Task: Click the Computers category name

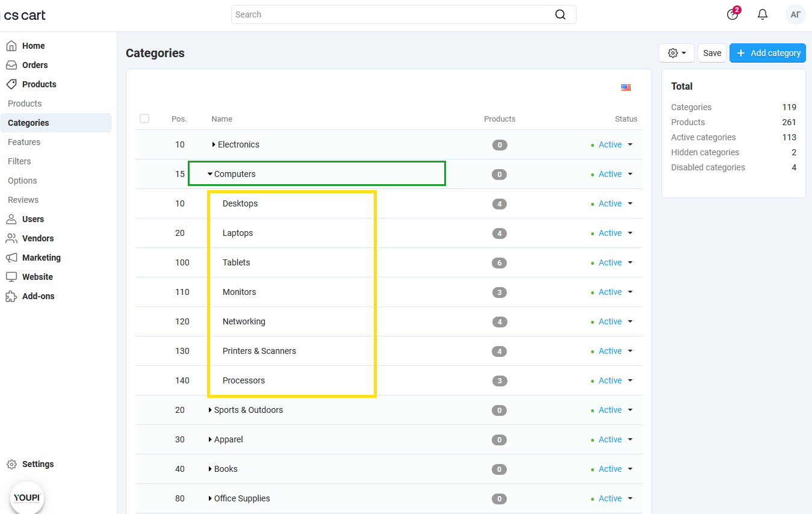Action: point(235,174)
